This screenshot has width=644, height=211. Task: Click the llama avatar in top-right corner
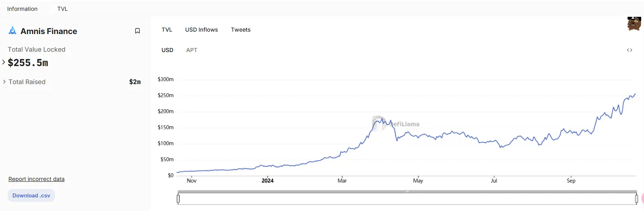tap(634, 24)
